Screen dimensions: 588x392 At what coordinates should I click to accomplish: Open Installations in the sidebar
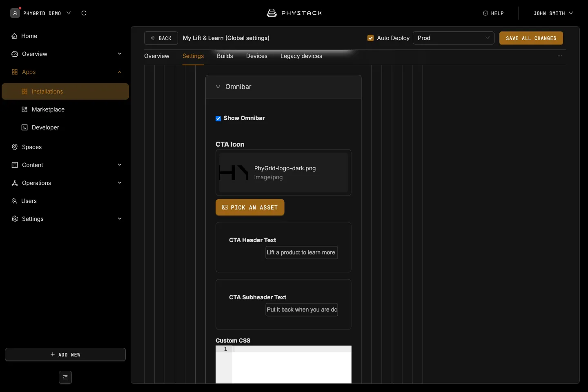65,91
